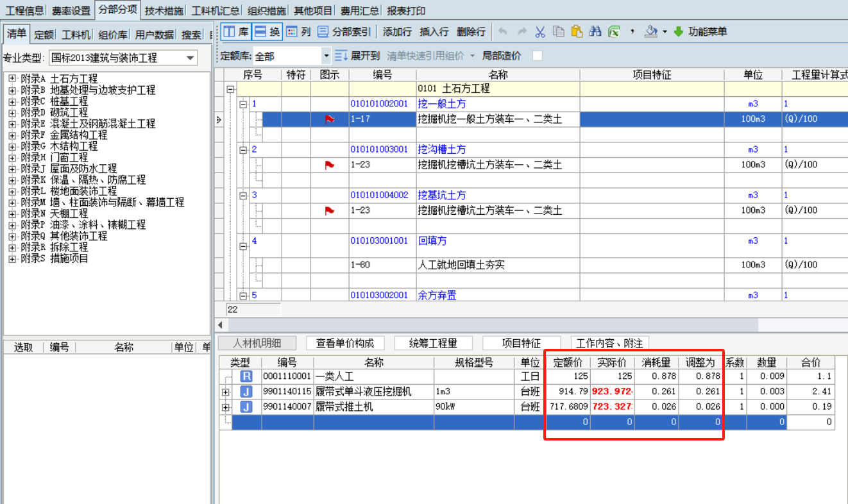Collapse the 0101 土石方工程 section
This screenshot has width=848, height=504.
(x=230, y=89)
